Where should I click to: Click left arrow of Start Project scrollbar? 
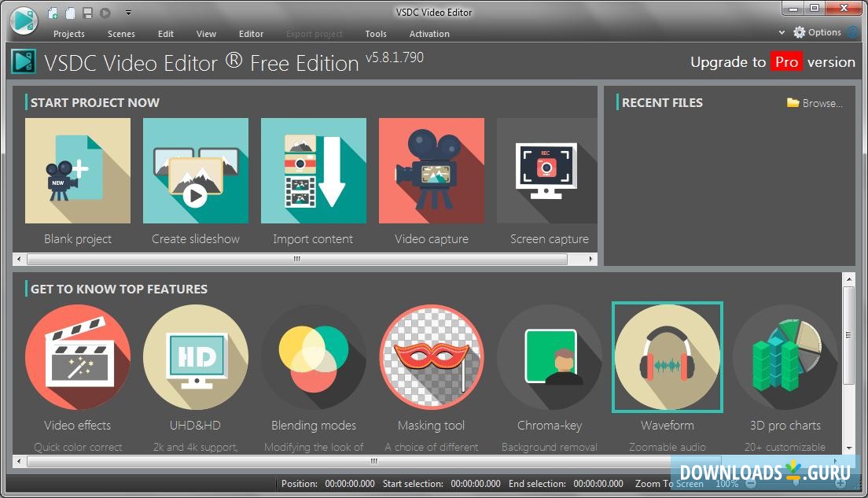20,259
